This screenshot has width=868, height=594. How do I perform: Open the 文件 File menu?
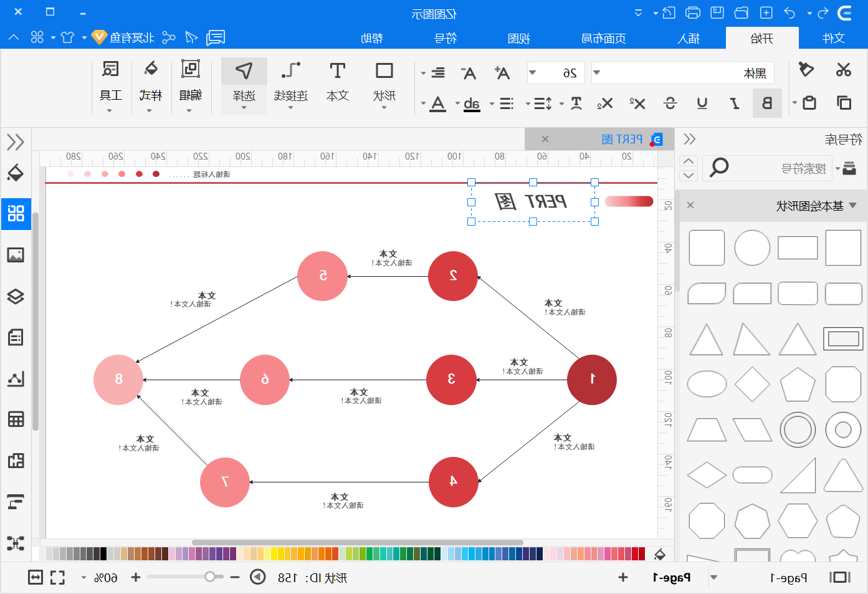[x=833, y=39]
